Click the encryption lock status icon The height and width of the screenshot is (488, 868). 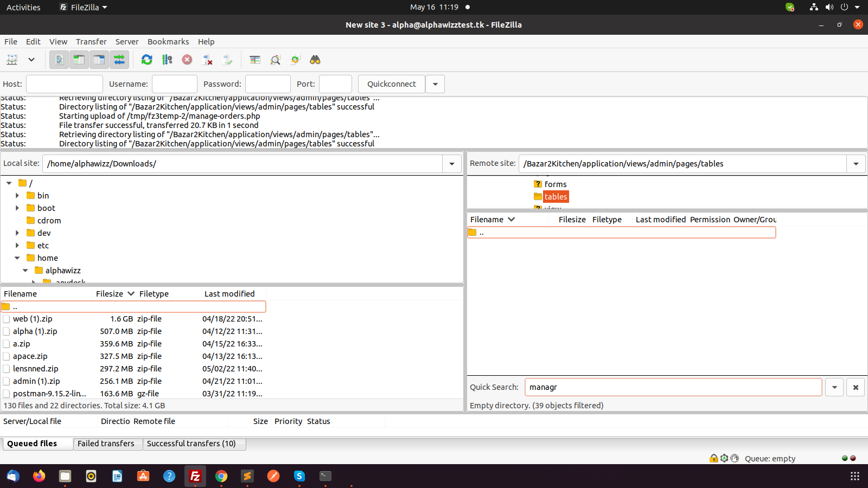tap(714, 458)
